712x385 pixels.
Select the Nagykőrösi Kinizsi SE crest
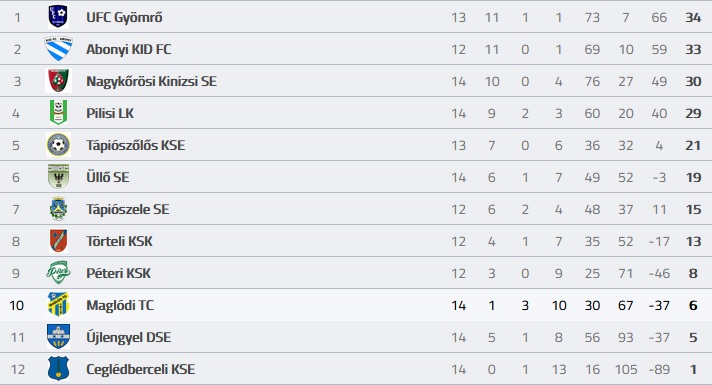pyautogui.click(x=59, y=81)
